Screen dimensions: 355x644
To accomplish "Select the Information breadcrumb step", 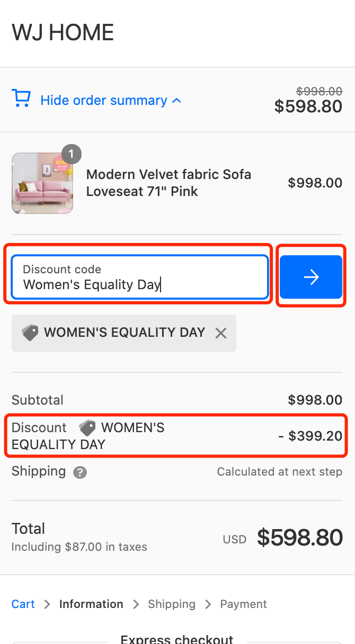I will (91, 604).
